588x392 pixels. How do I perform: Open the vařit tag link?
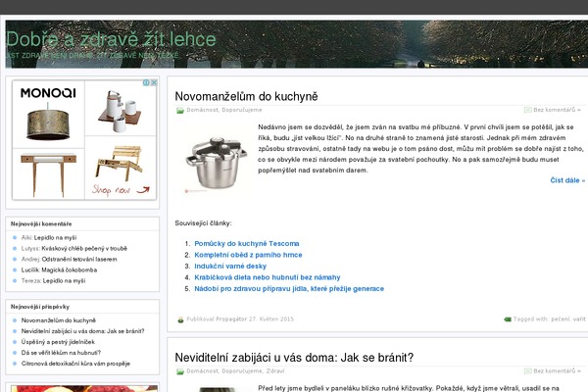coord(578,319)
